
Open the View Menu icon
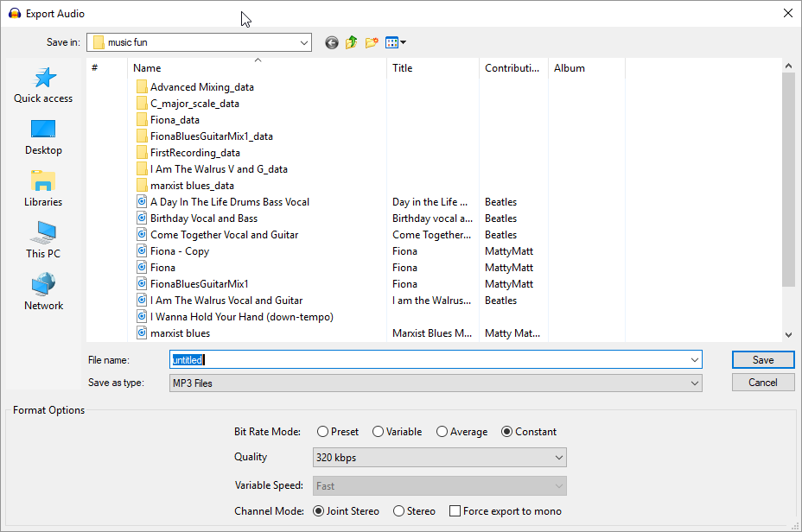coord(395,42)
